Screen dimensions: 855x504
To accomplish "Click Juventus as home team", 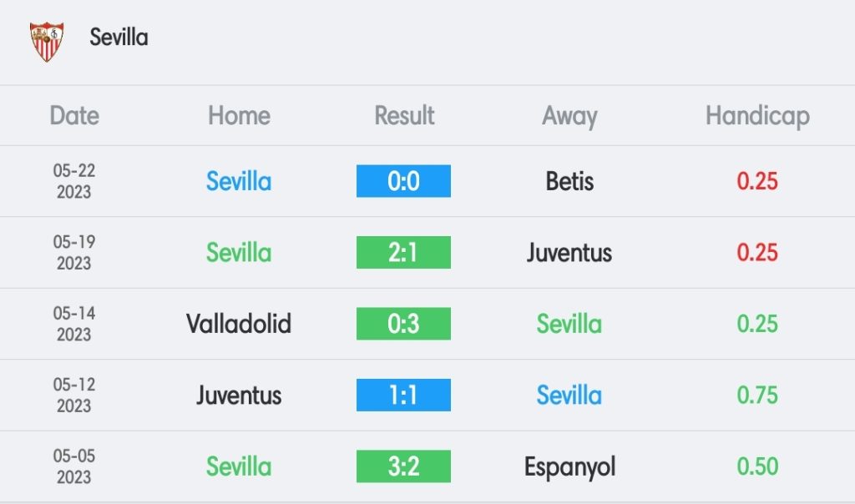I will pos(239,396).
